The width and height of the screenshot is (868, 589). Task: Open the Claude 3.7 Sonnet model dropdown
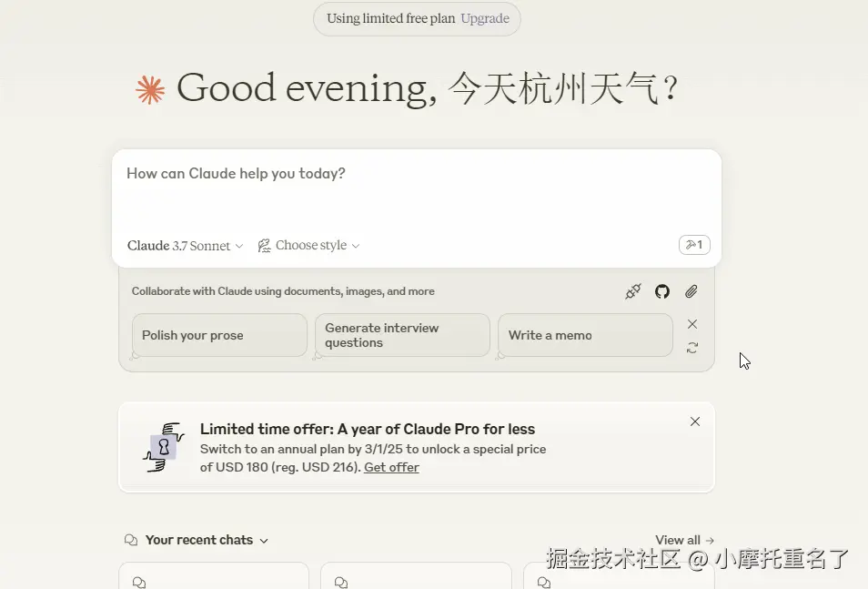point(185,246)
